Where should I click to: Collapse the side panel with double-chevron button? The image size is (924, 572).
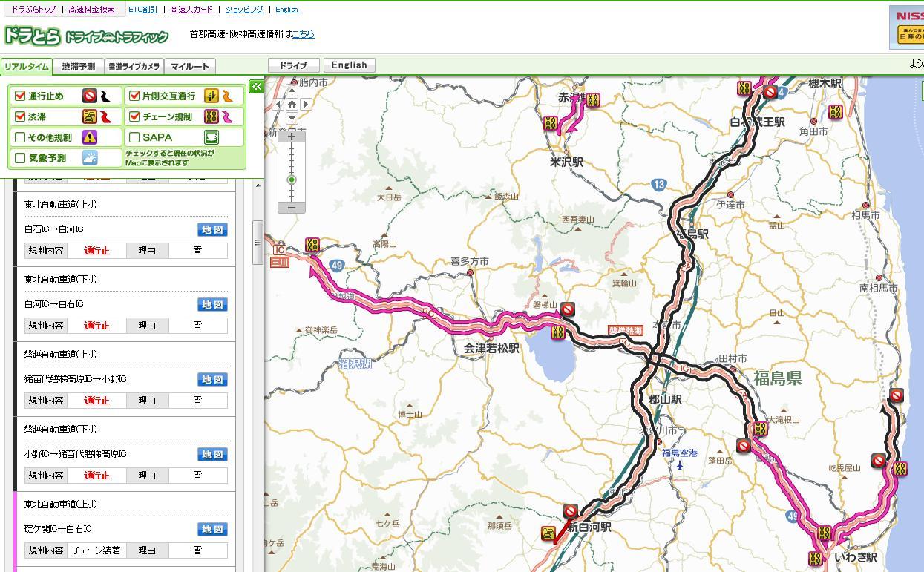(x=256, y=87)
